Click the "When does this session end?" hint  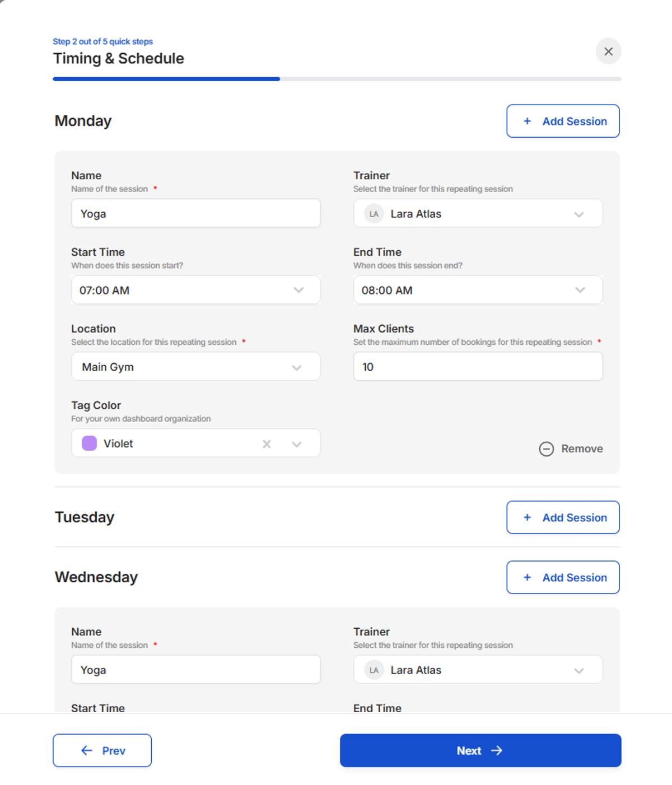[x=408, y=265]
